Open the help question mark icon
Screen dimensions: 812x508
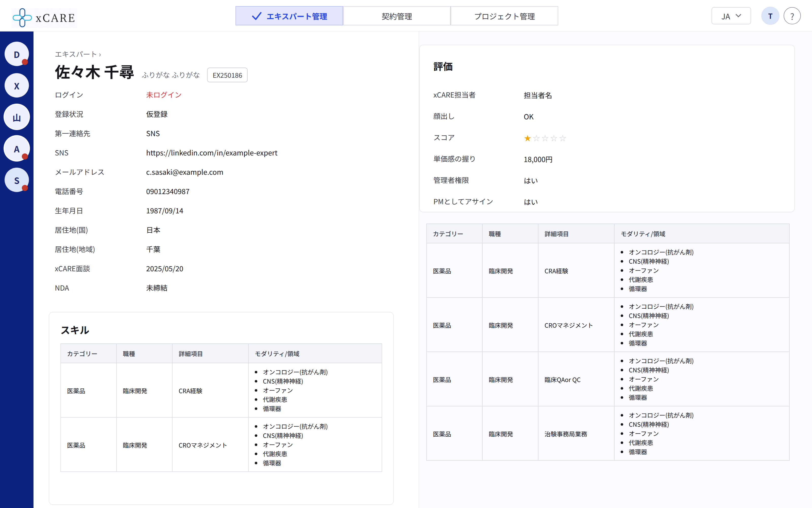coord(792,16)
